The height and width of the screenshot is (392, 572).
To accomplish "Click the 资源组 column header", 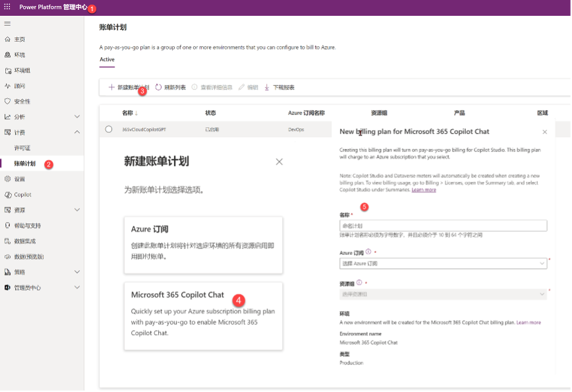I will (x=379, y=113).
